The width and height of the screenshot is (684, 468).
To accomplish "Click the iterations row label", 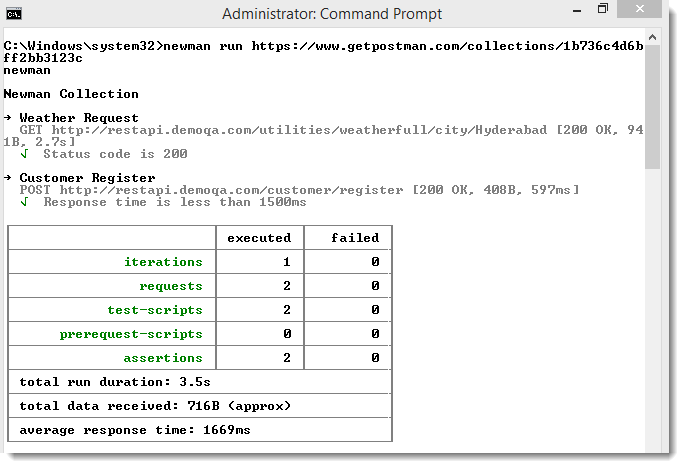I will tap(163, 262).
